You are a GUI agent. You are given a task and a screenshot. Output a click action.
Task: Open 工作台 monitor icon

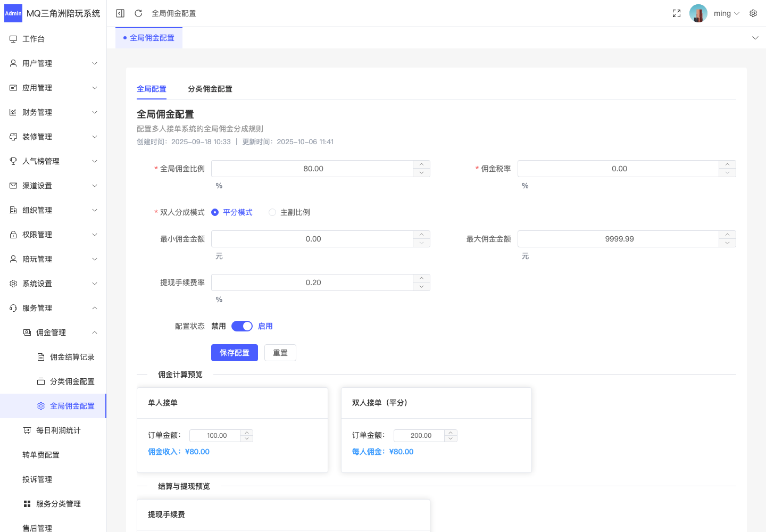coord(13,39)
